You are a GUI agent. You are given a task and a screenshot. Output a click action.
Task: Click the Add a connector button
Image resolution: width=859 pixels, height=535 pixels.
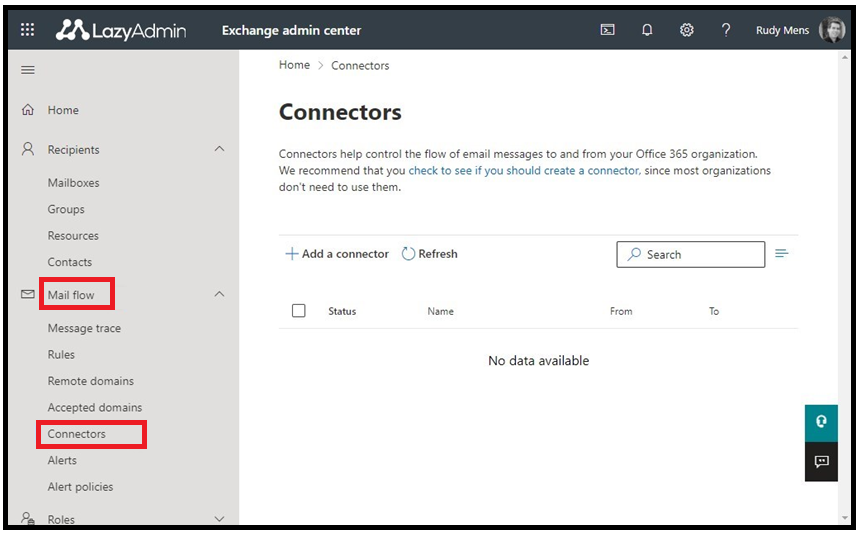tap(337, 254)
